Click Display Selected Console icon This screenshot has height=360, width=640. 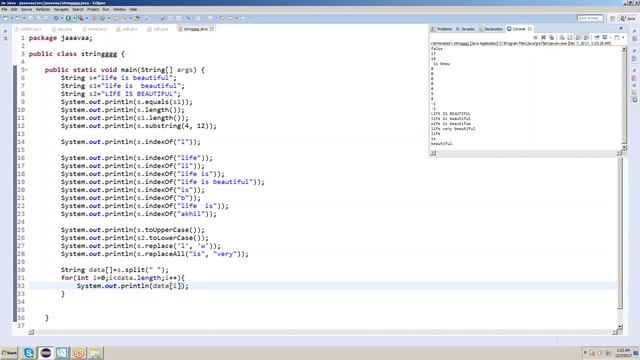point(605,38)
